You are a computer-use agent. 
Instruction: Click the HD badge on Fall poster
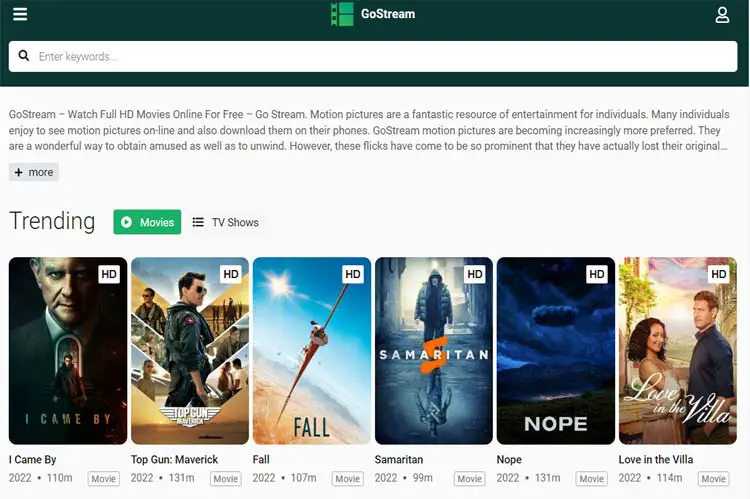point(353,274)
